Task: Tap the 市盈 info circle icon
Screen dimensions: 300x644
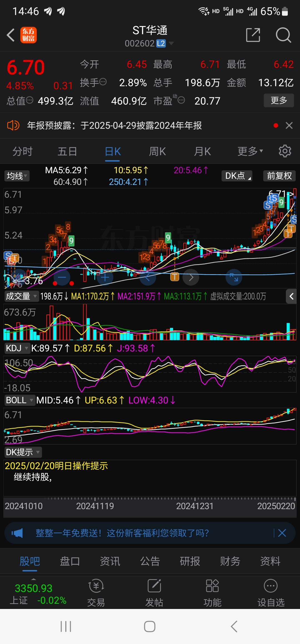Action: point(181,100)
